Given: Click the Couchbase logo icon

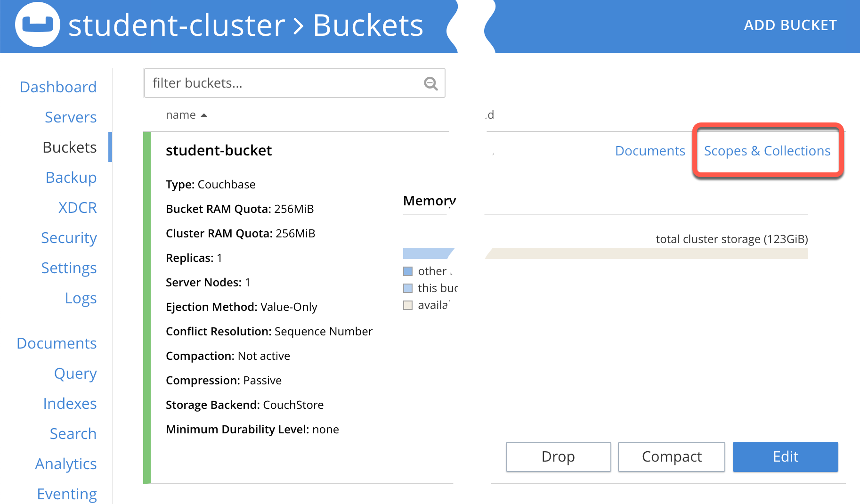Looking at the screenshot, I should pos(38,24).
